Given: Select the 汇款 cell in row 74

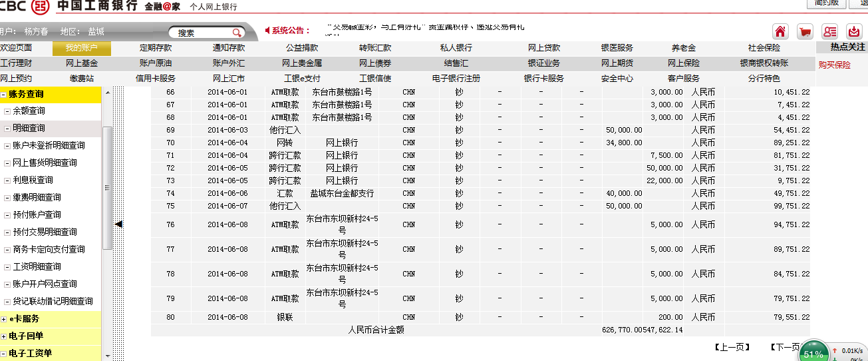Looking at the screenshot, I should [x=285, y=194].
